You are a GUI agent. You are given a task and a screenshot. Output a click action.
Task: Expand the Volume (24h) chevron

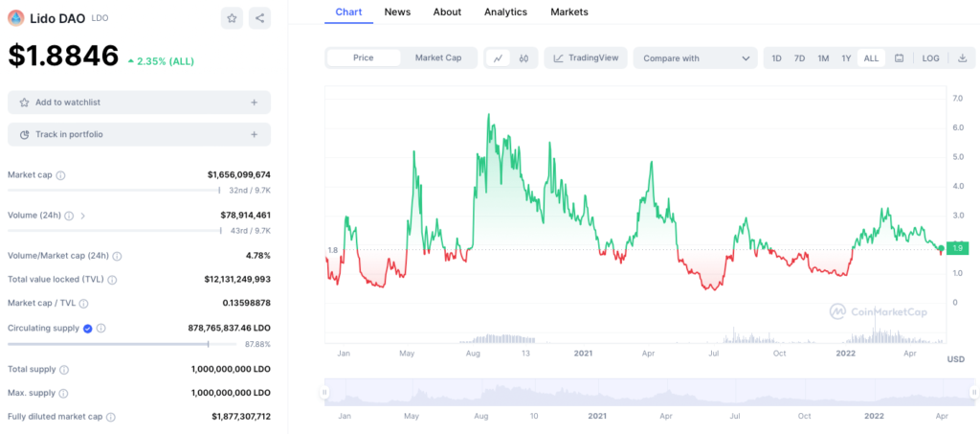click(x=83, y=216)
